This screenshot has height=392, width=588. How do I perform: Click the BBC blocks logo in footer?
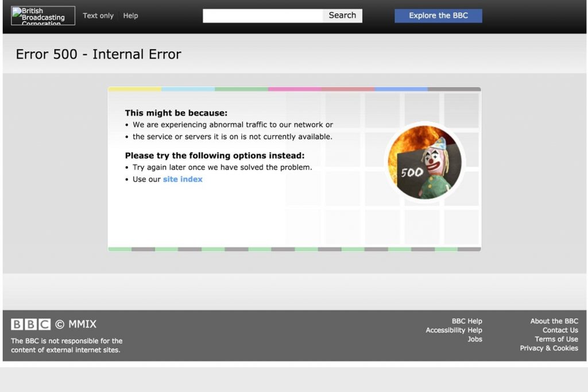(x=30, y=324)
